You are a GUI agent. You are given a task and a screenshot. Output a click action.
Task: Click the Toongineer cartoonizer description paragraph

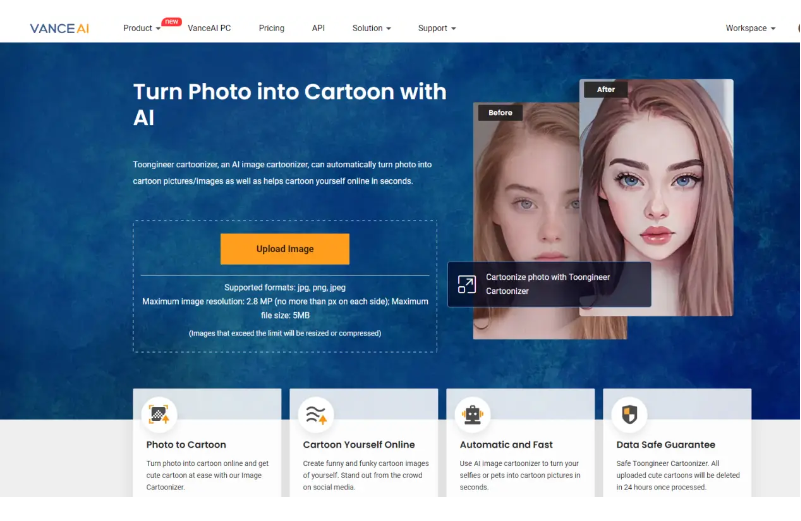[x=282, y=173]
